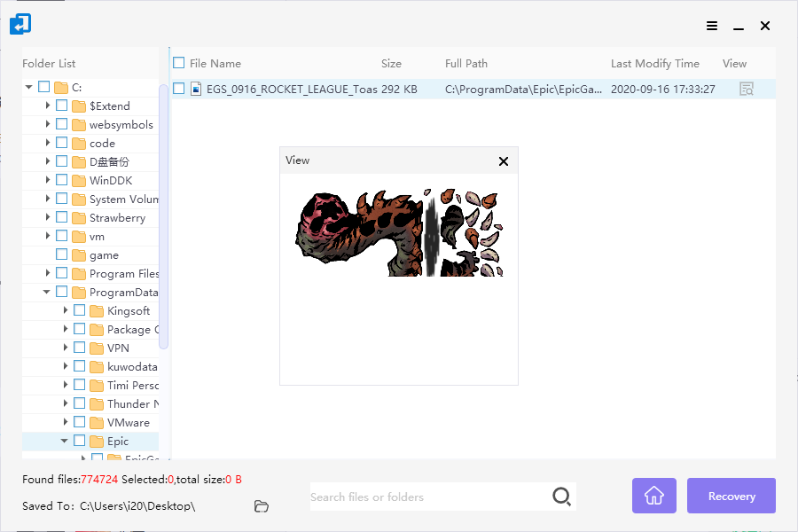The height and width of the screenshot is (532, 798).
Task: Expand the VMware folder node
Action: 65,422
